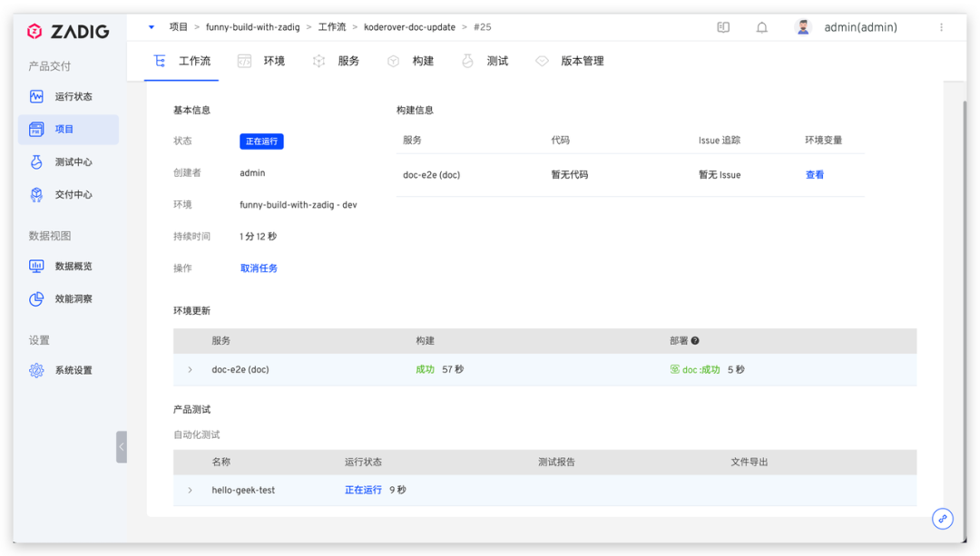
Task: Open the breadcrumb dropdown triangle
Action: tap(152, 27)
